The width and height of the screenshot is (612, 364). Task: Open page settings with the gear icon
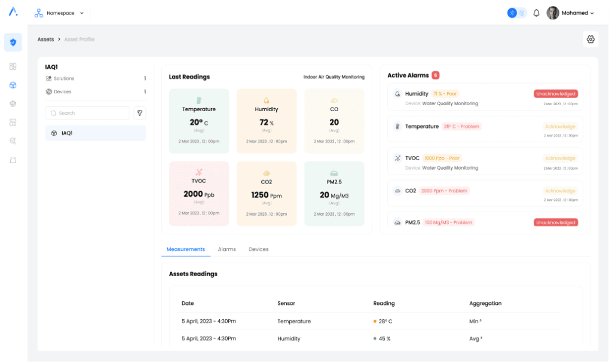(x=590, y=39)
